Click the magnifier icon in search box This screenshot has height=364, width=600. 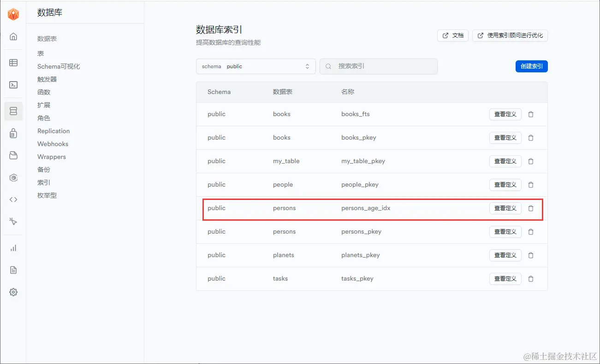329,66
